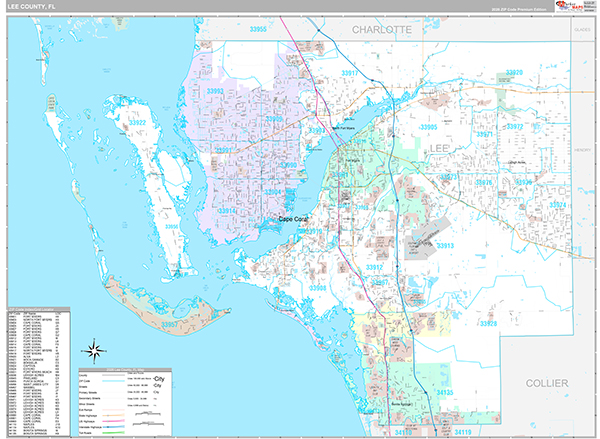
Task: Click the 'County' legend label
Action: [83, 375]
